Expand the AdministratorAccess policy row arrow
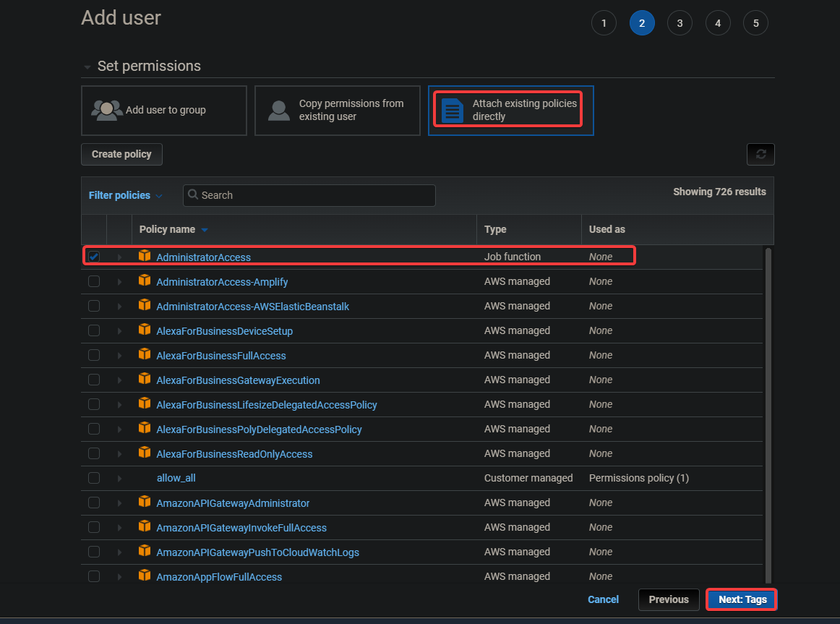The height and width of the screenshot is (624, 840). (x=119, y=257)
